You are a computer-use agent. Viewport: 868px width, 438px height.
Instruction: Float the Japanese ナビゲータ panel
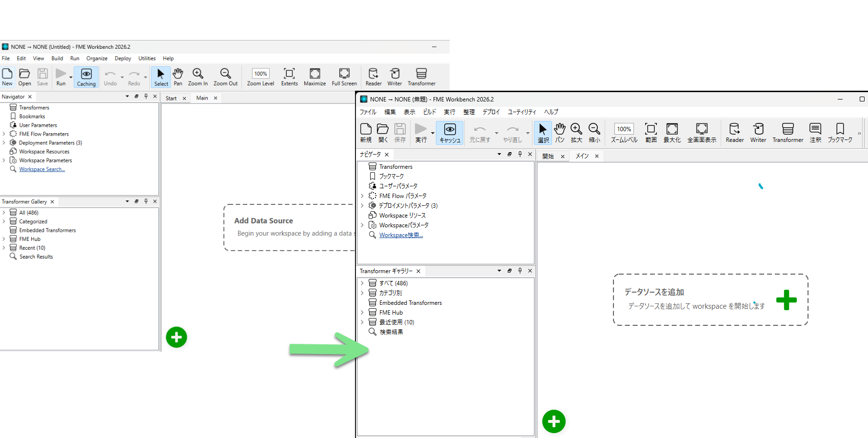(510, 154)
